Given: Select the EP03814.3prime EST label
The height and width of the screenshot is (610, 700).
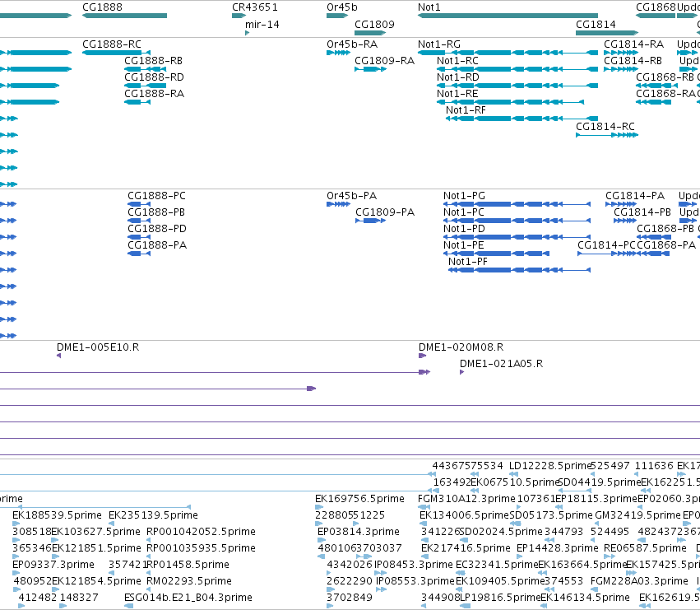Looking at the screenshot, I should [358, 532].
